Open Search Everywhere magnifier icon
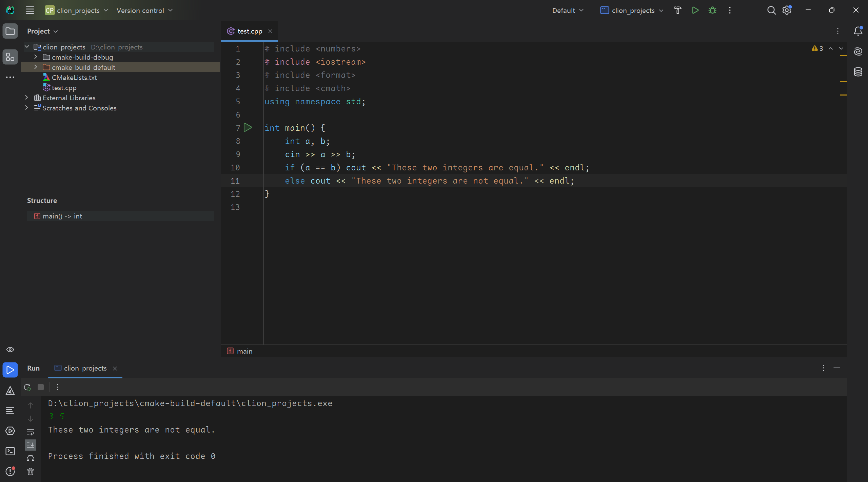The image size is (868, 482). click(771, 10)
